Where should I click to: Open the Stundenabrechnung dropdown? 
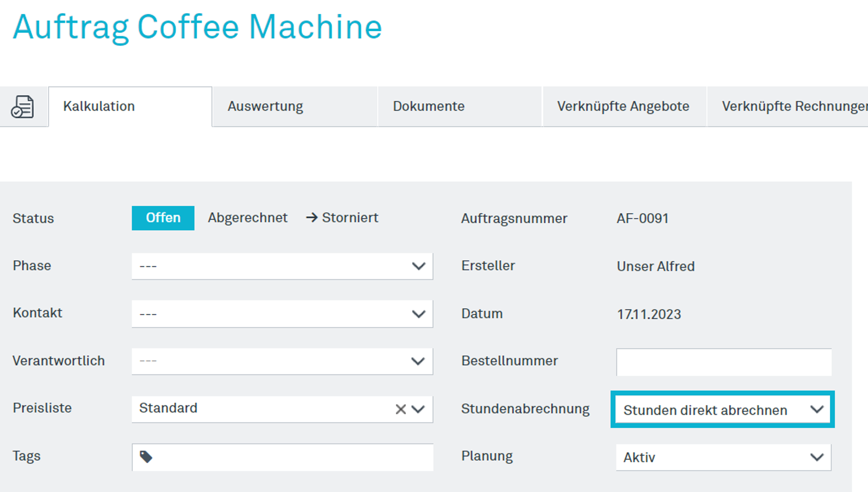pyautogui.click(x=723, y=409)
